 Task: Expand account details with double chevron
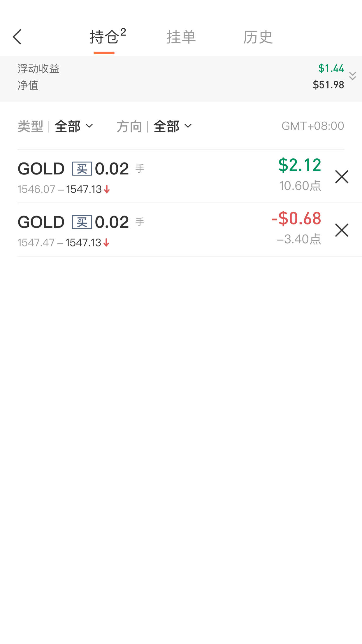pyautogui.click(x=352, y=76)
